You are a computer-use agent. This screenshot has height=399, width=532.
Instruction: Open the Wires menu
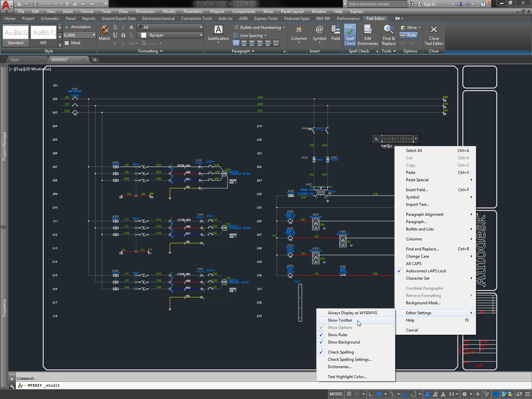point(268,12)
